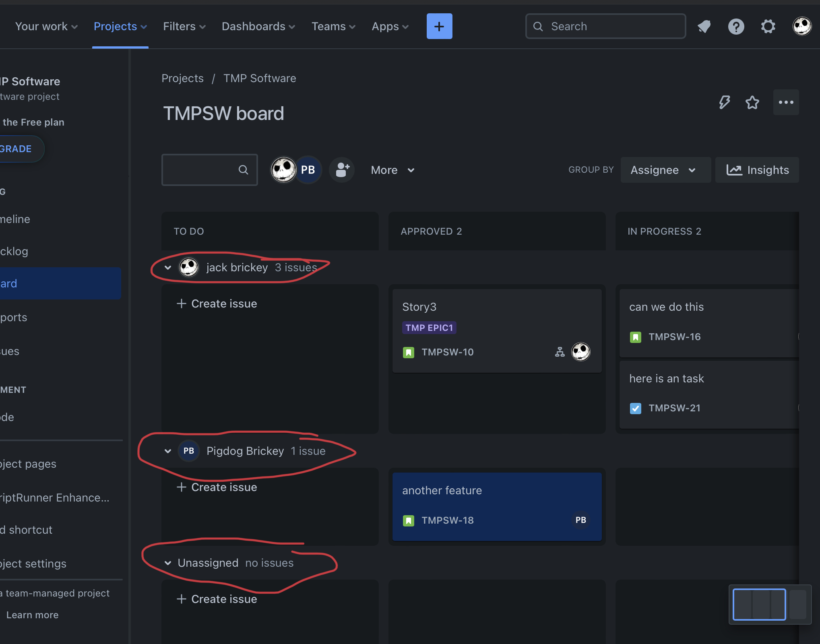Star the TMPSW board
This screenshot has height=644, width=820.
tap(752, 102)
